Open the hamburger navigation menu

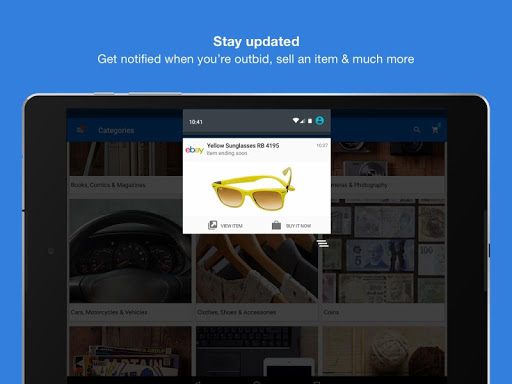coord(80,130)
